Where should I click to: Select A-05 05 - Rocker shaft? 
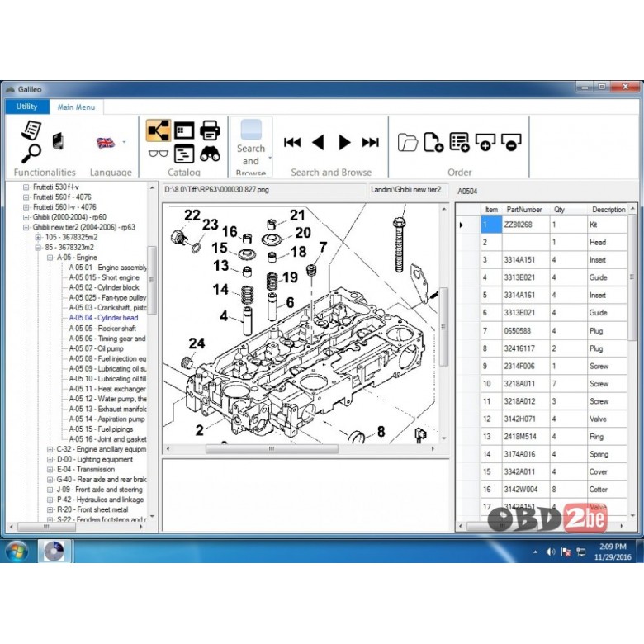click(x=102, y=328)
